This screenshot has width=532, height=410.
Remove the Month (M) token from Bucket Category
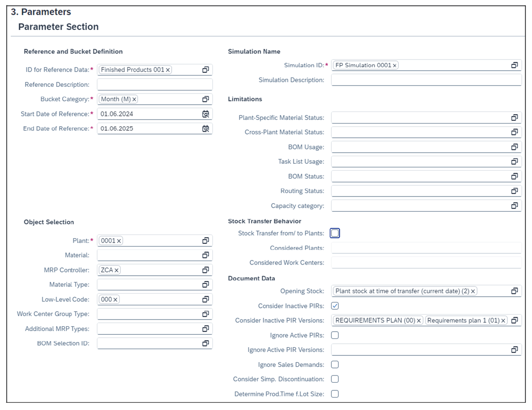pos(134,99)
